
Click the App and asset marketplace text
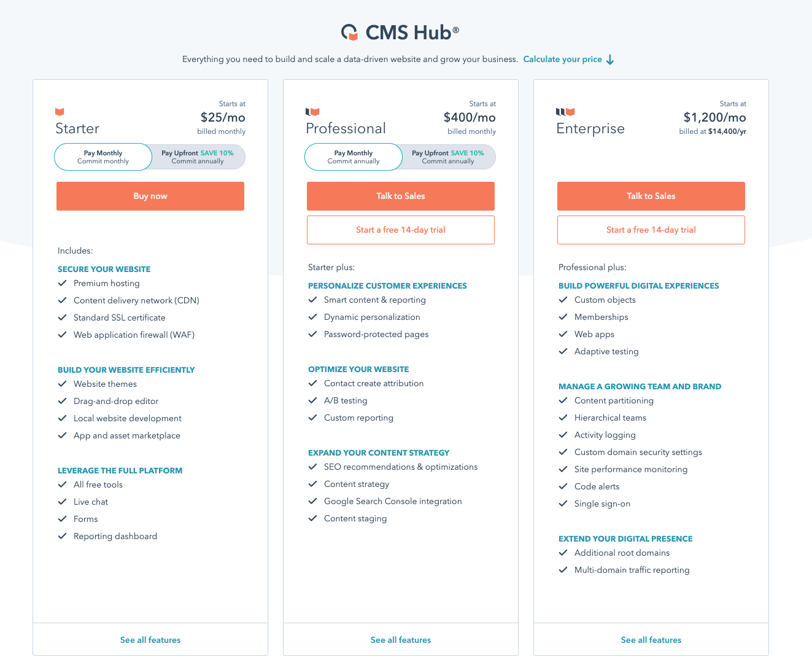[x=127, y=435]
